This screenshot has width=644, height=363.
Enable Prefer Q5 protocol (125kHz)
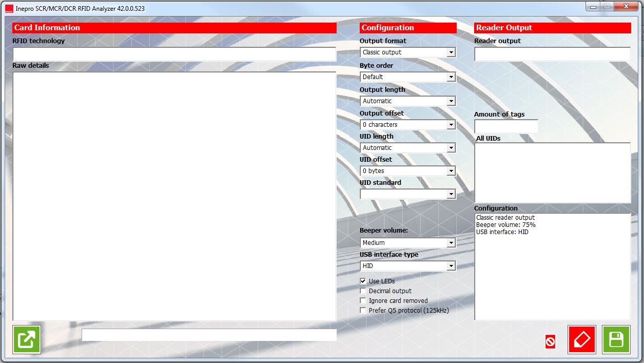(x=363, y=310)
